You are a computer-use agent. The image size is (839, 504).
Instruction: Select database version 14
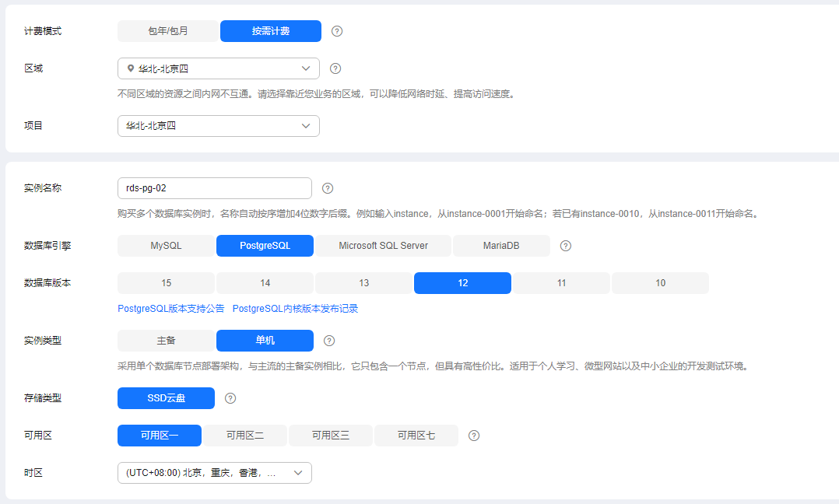[265, 283]
